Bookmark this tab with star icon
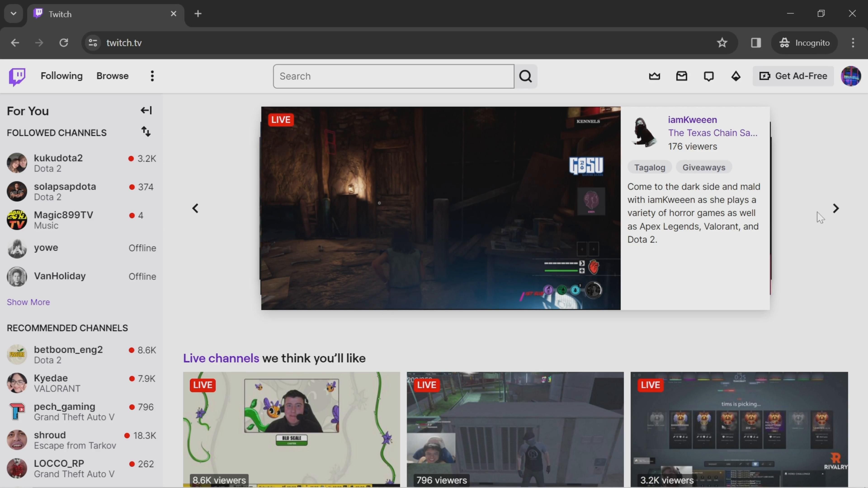 [722, 43]
